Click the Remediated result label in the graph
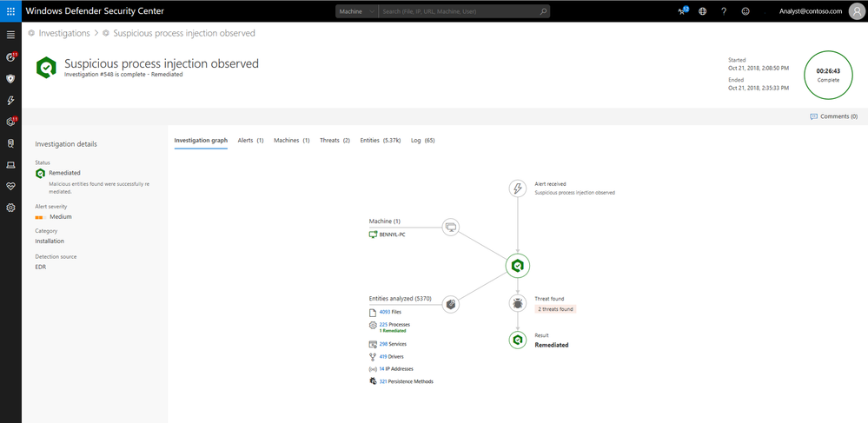 coord(552,345)
